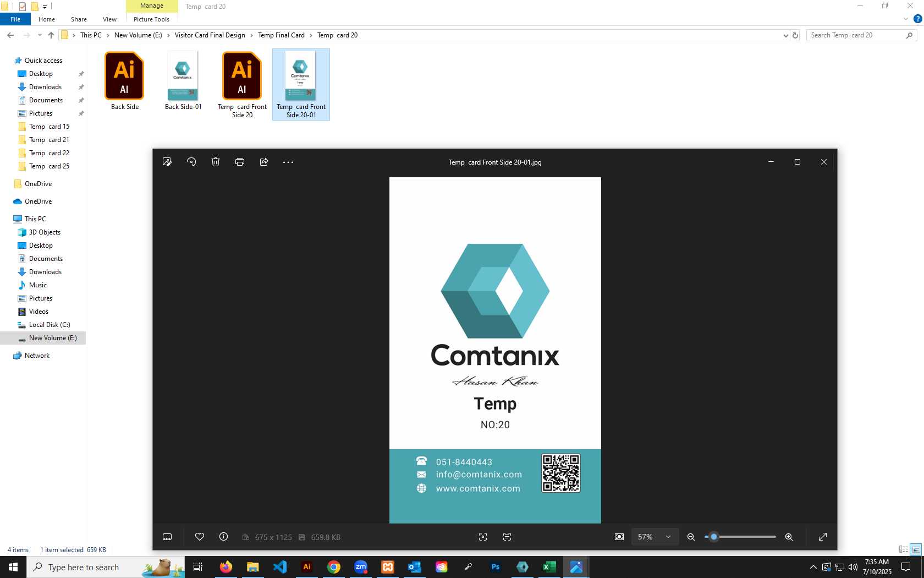Open the taskbar volume speaker icon
This screenshot has width=924, height=578.
pyautogui.click(x=853, y=567)
